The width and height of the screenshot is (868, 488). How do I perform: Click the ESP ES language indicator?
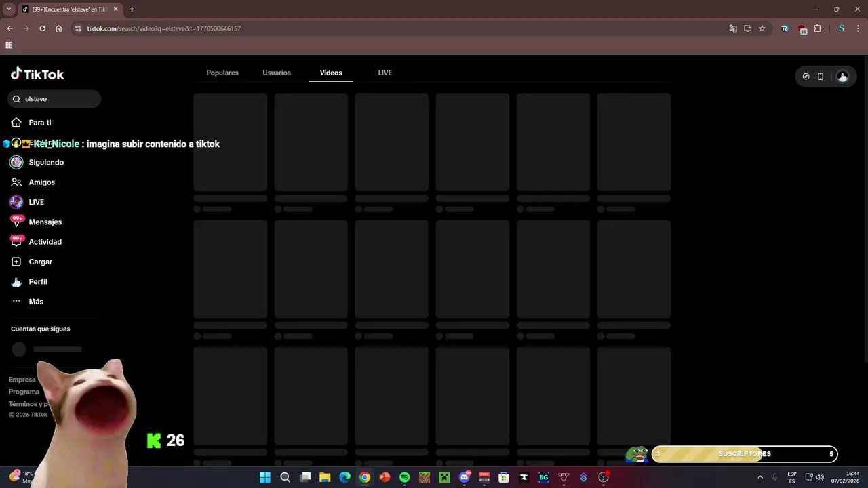pyautogui.click(x=792, y=477)
